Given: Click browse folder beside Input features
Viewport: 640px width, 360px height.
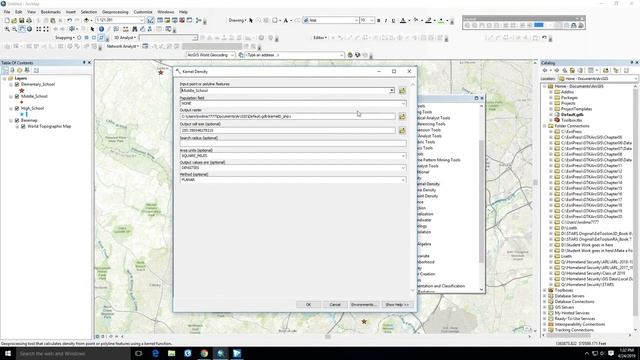Looking at the screenshot, I should coord(402,91).
